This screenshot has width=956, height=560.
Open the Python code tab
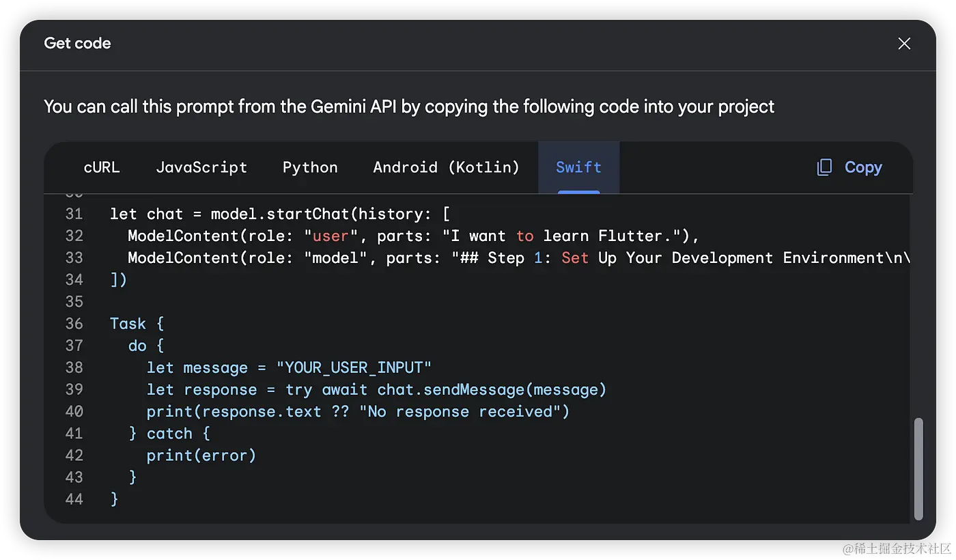pyautogui.click(x=310, y=167)
